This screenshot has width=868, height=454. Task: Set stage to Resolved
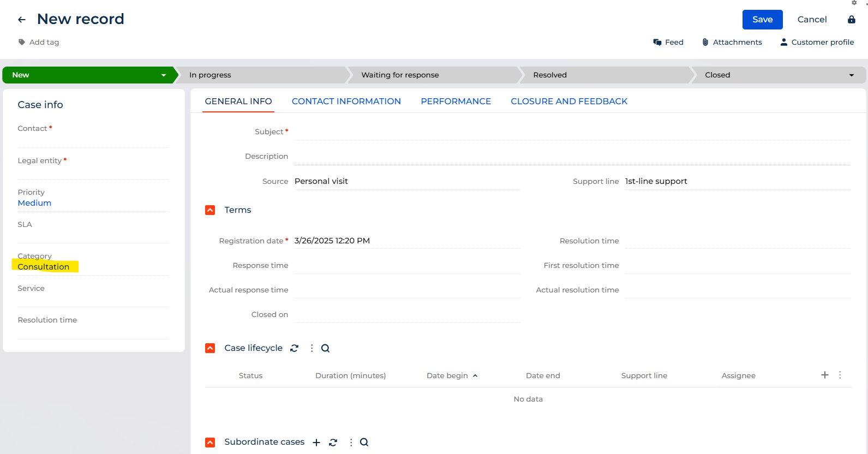pyautogui.click(x=606, y=75)
